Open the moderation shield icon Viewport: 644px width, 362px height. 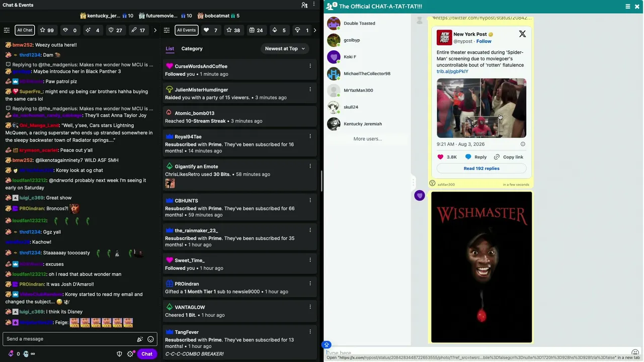pyautogui.click(x=119, y=354)
